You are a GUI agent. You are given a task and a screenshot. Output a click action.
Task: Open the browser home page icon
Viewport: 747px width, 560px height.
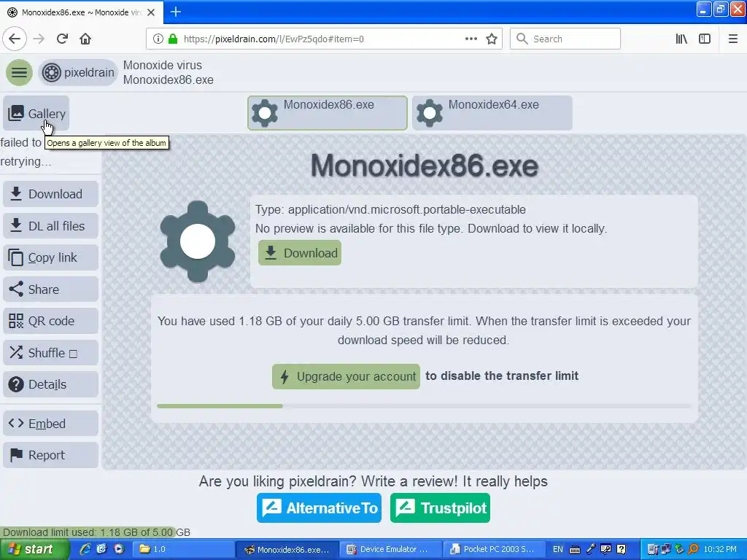point(85,39)
